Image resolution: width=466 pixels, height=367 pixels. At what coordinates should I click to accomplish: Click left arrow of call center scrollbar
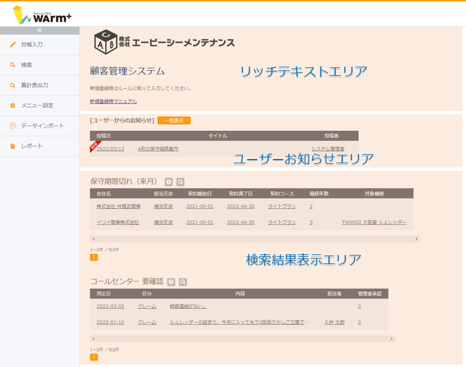(x=93, y=339)
